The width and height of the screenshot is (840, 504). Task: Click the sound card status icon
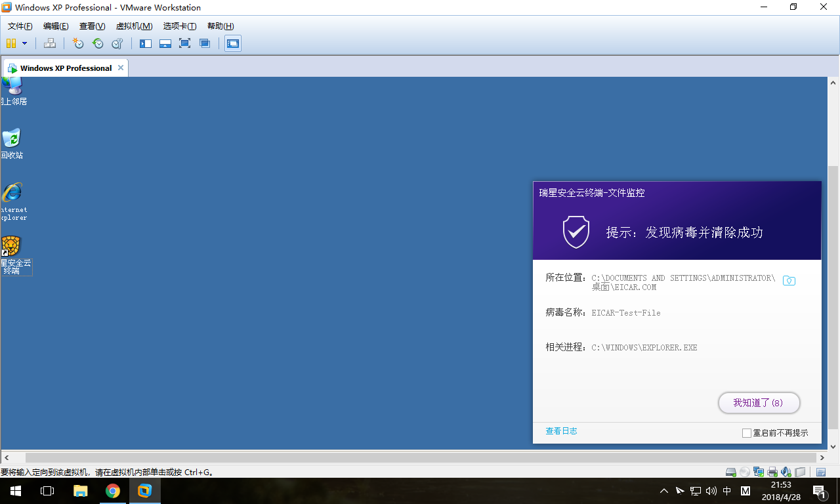coord(786,472)
